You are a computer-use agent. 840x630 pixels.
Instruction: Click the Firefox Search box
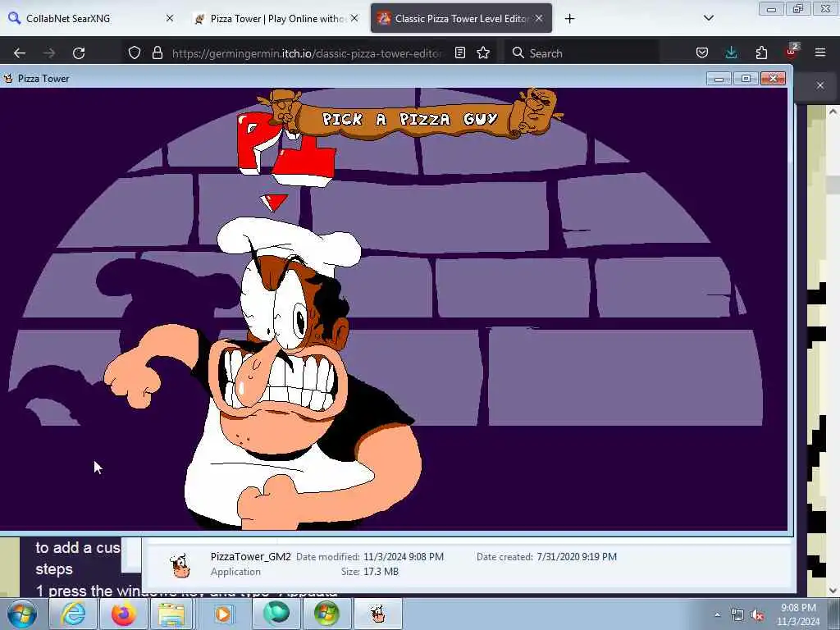point(582,53)
